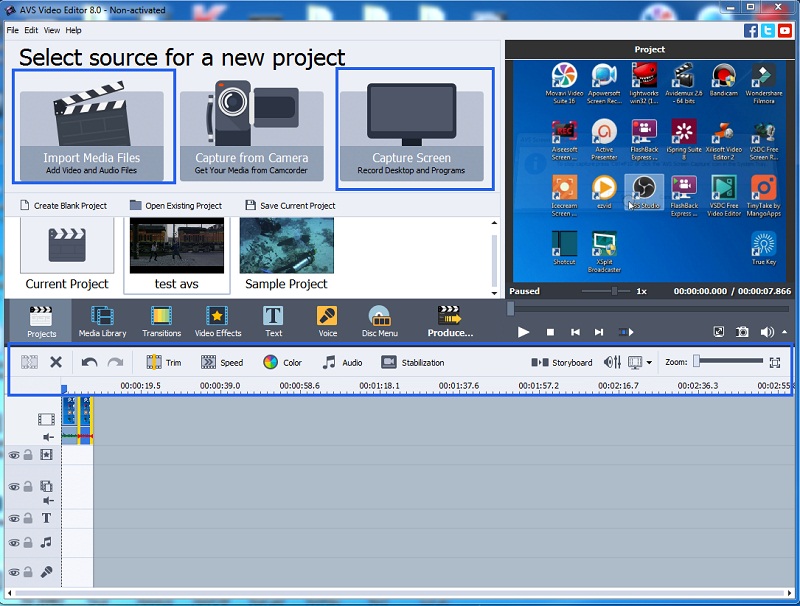Lock the Audio track
The width and height of the screenshot is (800, 606).
[x=27, y=543]
